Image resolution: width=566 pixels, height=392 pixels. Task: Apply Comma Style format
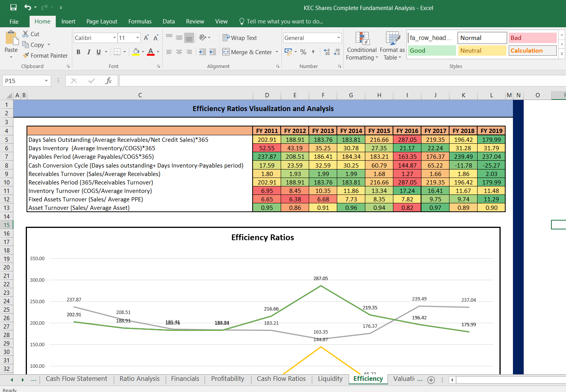pyautogui.click(x=313, y=52)
